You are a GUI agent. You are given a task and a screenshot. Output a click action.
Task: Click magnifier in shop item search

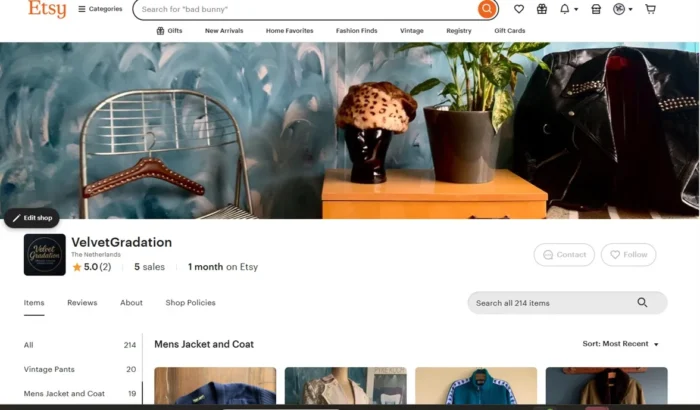click(x=642, y=303)
